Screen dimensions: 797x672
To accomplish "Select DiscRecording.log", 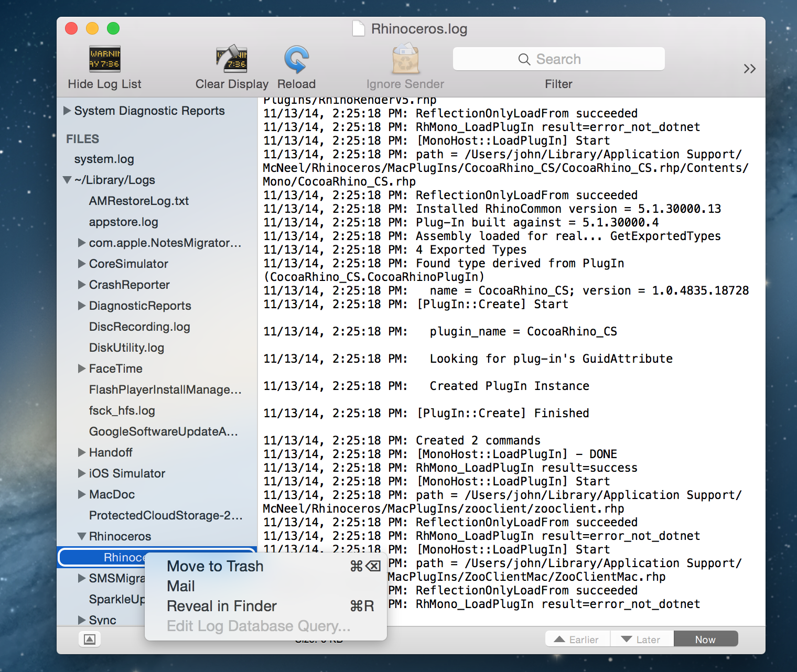I will click(139, 327).
